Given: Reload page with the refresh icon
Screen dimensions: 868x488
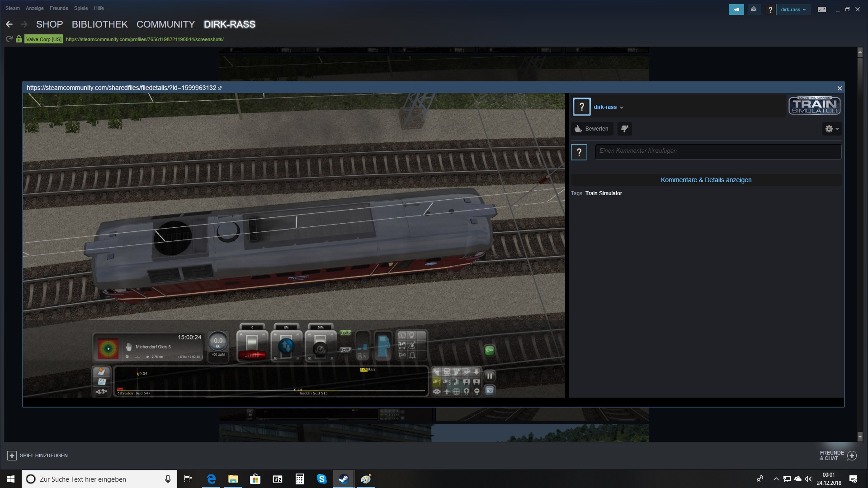Looking at the screenshot, I should 9,39.
